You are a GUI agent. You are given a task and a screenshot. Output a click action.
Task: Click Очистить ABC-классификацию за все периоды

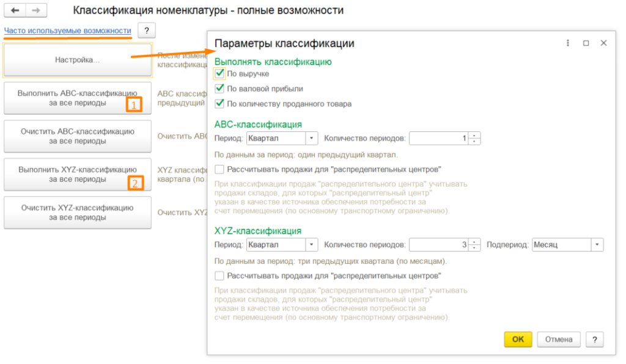[x=78, y=136]
